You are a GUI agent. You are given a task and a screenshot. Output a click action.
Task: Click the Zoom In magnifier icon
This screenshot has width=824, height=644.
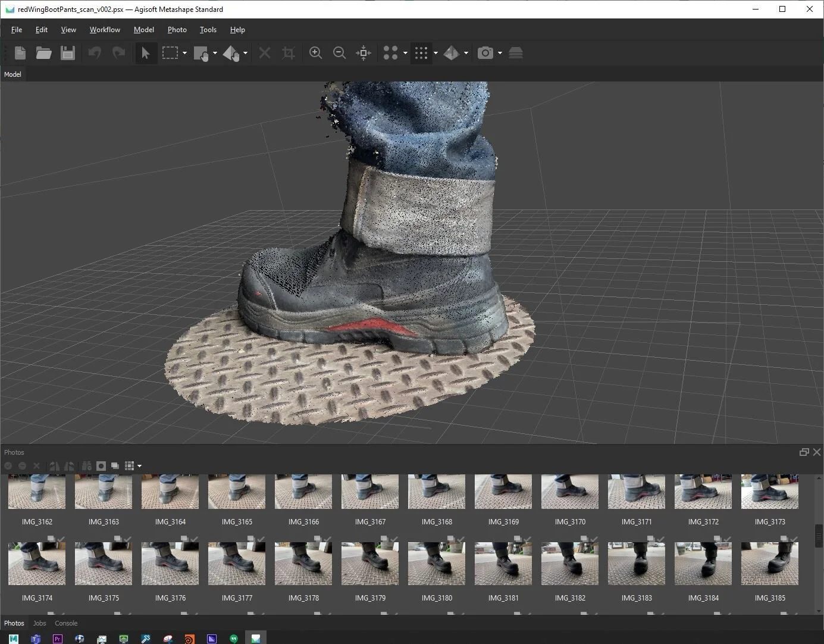pyautogui.click(x=315, y=53)
